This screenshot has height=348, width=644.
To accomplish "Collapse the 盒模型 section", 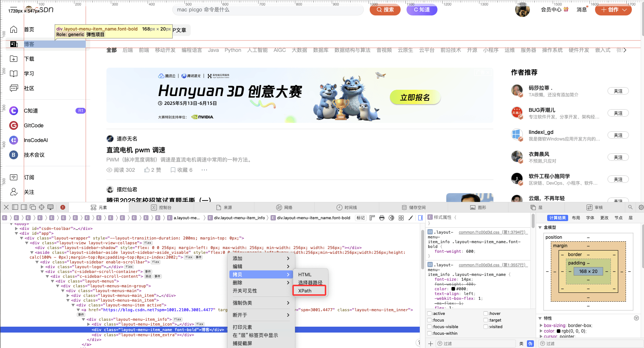I will [x=540, y=227].
